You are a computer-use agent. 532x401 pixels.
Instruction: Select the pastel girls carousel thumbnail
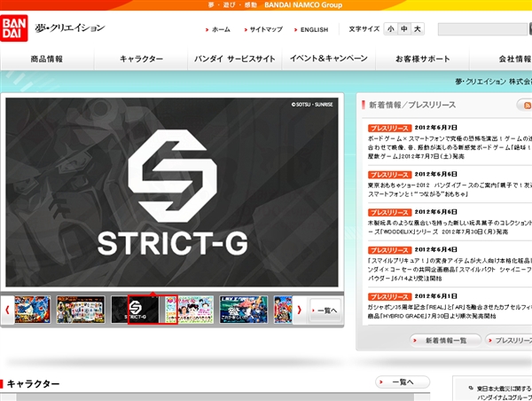point(190,310)
